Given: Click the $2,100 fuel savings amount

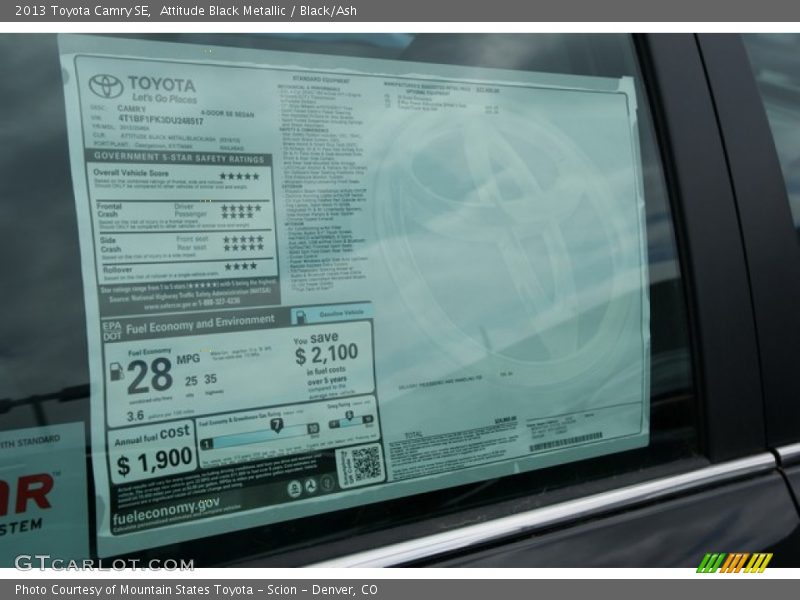Looking at the screenshot, I should [327, 355].
